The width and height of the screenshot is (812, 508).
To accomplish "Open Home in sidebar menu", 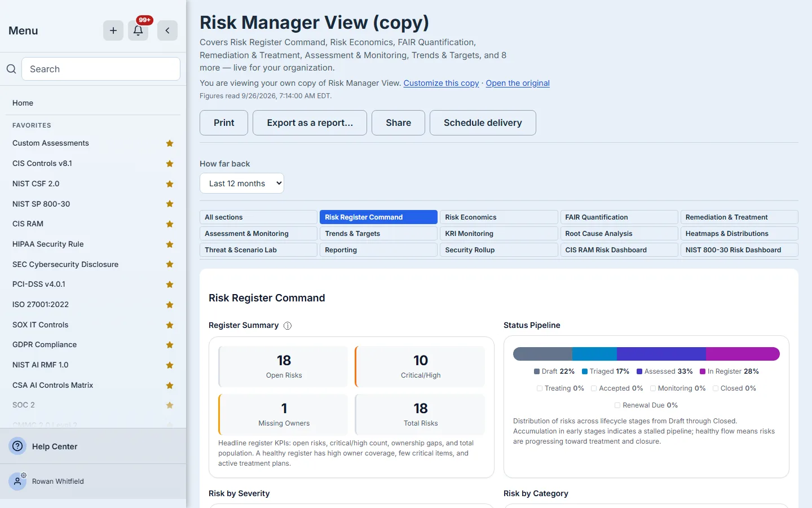I will 93,103.
